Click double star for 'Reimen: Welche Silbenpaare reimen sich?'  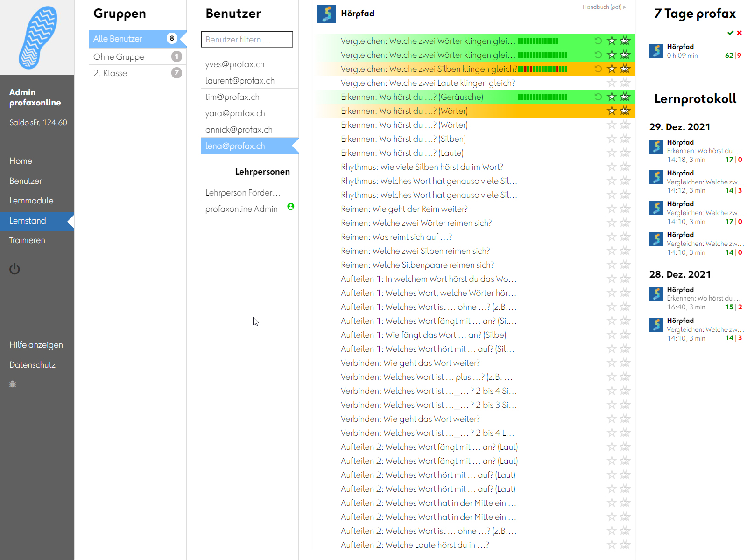[625, 265]
